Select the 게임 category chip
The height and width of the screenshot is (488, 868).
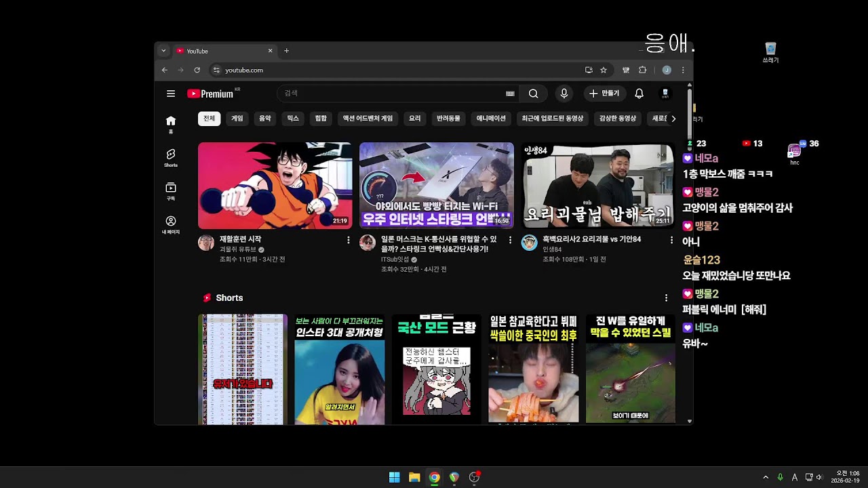point(237,119)
